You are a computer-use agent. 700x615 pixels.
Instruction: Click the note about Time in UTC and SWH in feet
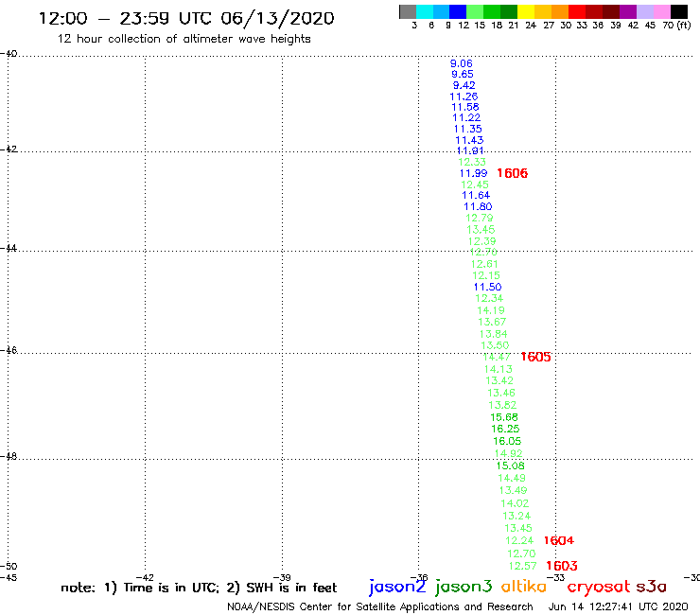pyautogui.click(x=199, y=588)
